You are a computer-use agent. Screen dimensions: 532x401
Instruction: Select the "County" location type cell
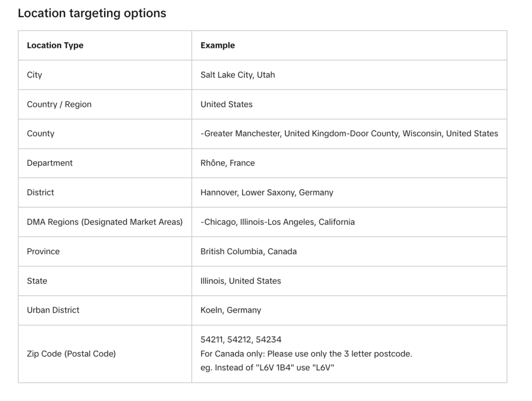(41, 134)
